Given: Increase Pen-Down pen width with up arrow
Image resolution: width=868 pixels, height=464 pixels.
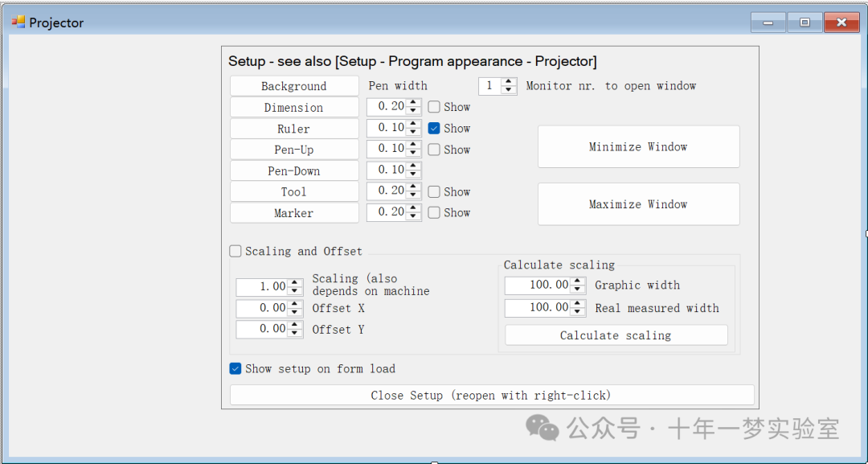Looking at the screenshot, I should tap(413, 166).
